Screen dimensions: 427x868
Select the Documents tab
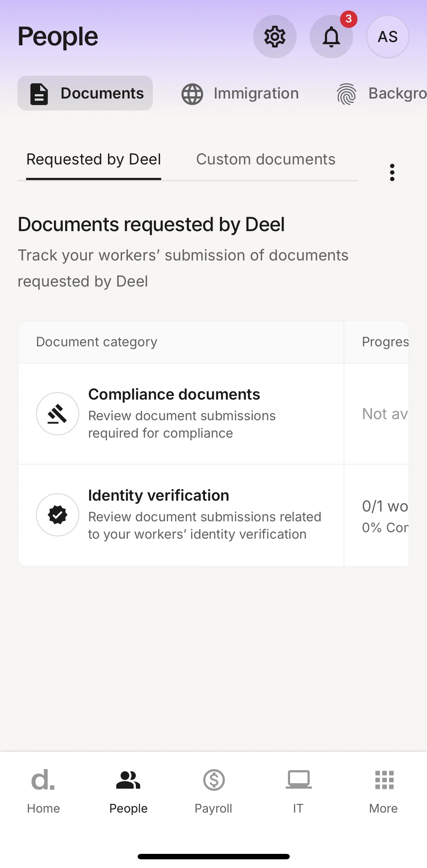85,93
